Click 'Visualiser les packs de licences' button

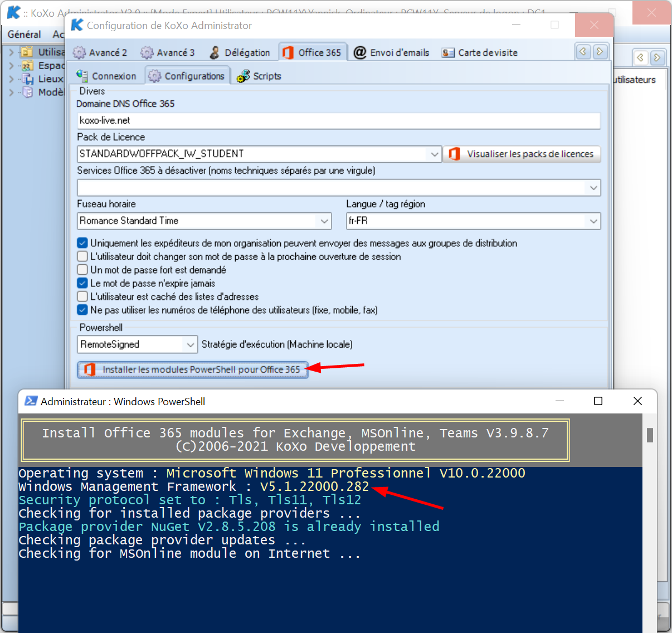pyautogui.click(x=522, y=154)
